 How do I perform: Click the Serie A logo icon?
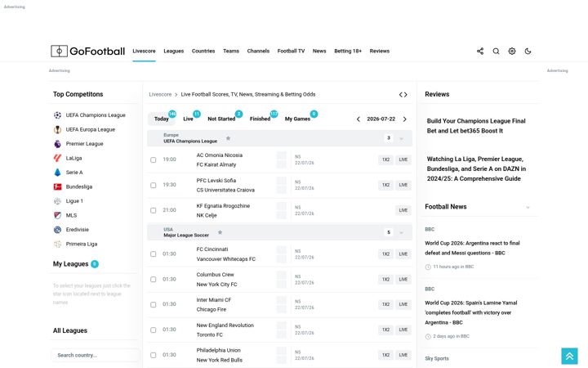point(57,173)
